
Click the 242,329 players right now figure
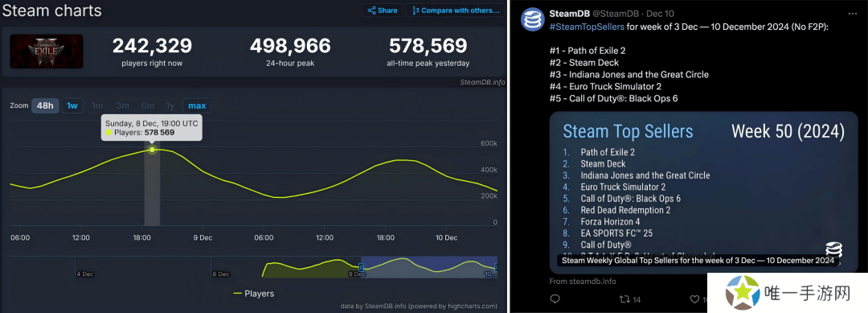(x=152, y=46)
